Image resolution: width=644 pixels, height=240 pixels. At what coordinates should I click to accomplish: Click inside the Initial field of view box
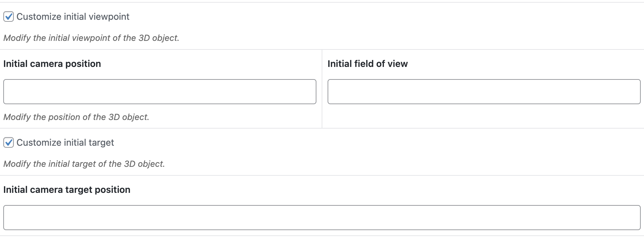484,92
